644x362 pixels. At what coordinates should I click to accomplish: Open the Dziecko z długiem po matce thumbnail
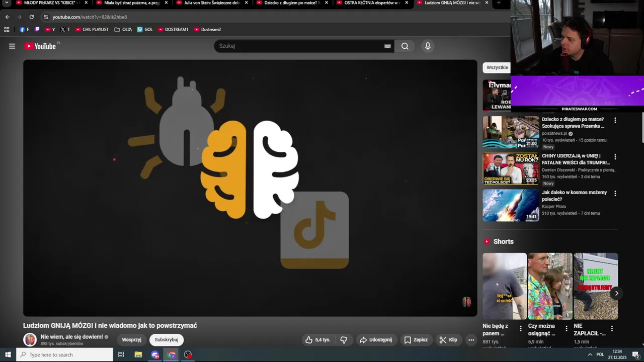click(x=511, y=132)
